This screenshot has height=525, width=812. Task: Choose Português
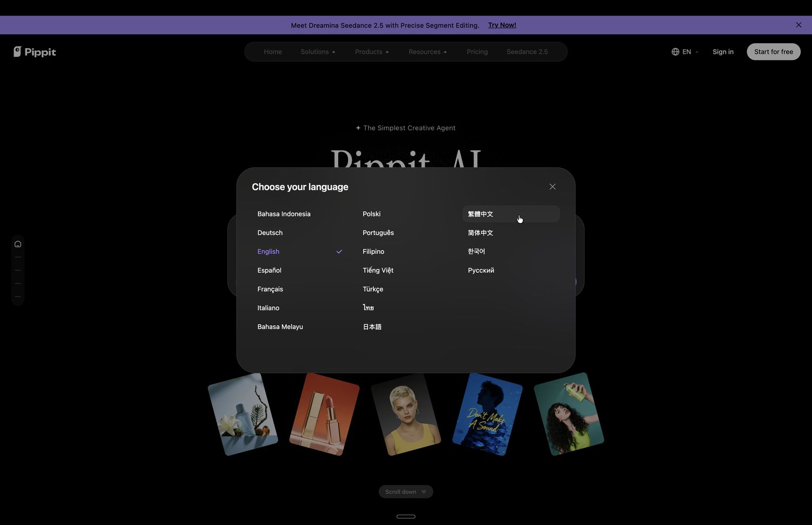click(405, 233)
